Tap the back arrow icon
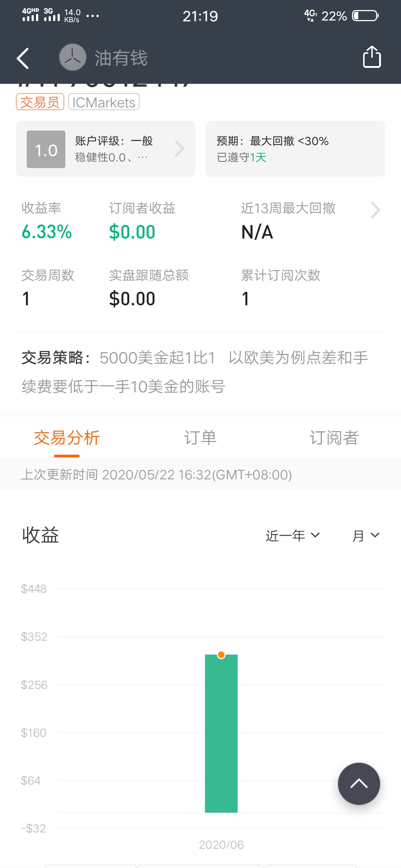Image resolution: width=401 pixels, height=868 pixels. [23, 58]
